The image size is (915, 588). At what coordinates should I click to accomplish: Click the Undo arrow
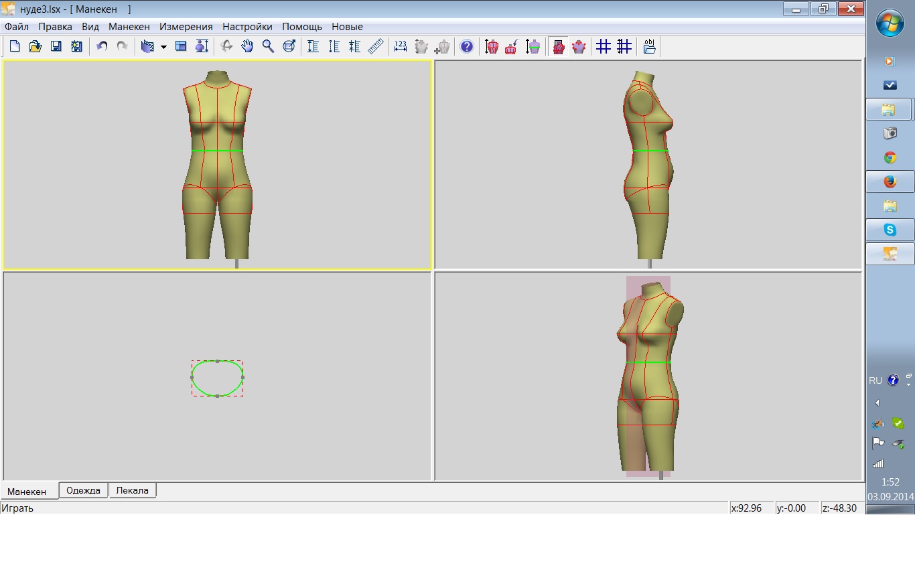pyautogui.click(x=102, y=46)
